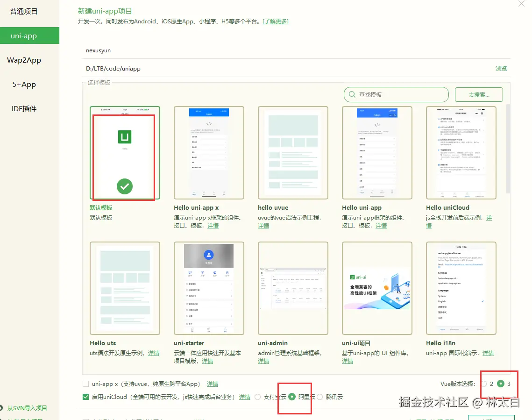Image resolution: width=532 pixels, height=420 pixels.
Task: Click the green U logo in default template
Action: [125, 137]
